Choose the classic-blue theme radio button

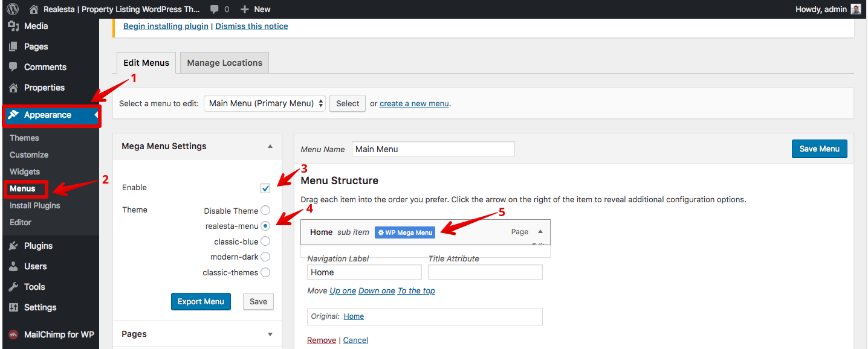click(265, 242)
